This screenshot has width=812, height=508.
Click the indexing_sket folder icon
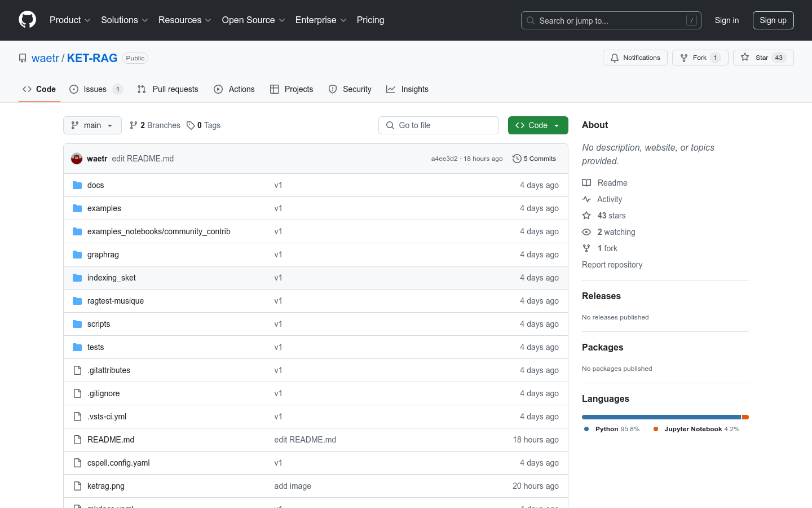click(x=77, y=278)
